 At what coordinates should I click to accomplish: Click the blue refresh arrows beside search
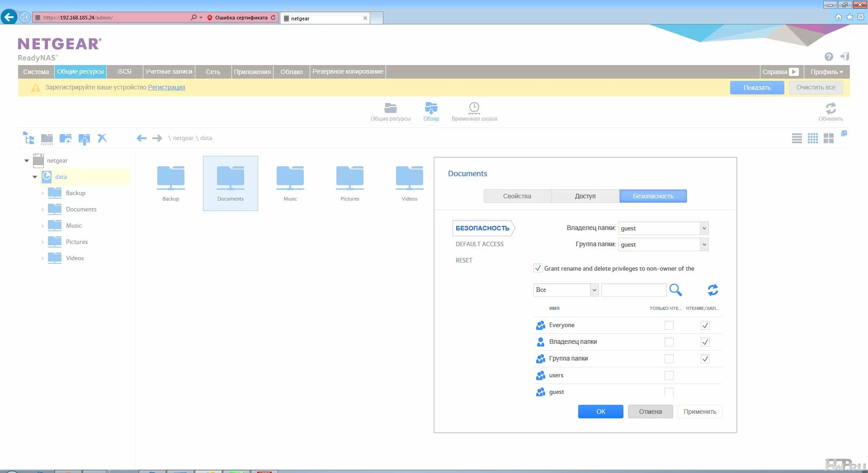point(712,290)
